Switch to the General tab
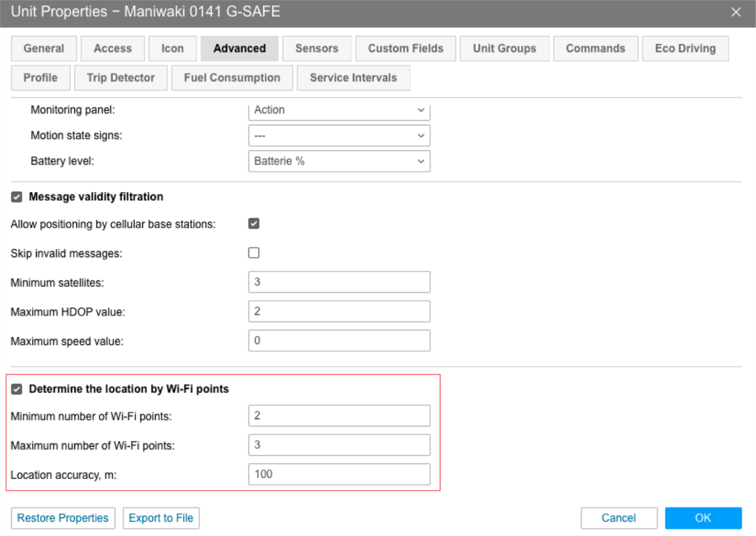 tap(44, 49)
